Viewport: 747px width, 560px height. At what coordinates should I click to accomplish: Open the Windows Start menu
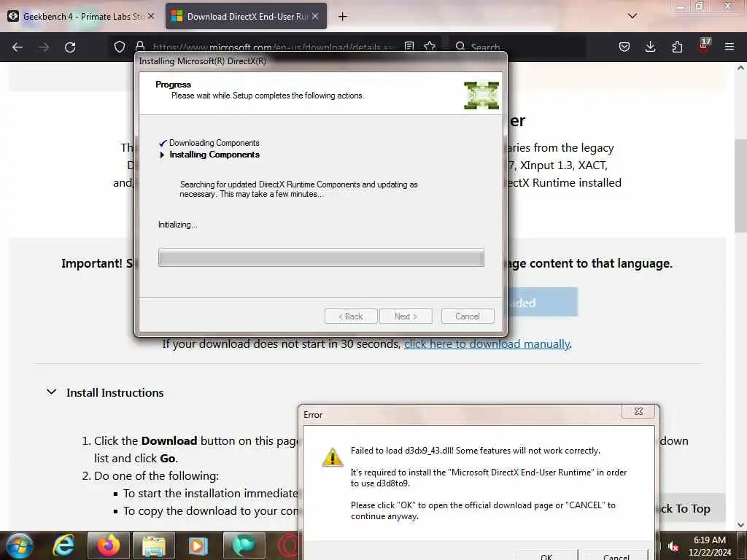pos(19,545)
